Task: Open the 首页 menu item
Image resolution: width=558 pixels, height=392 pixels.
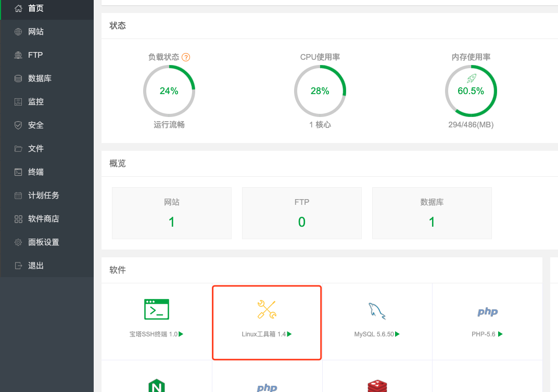Action: click(x=47, y=8)
